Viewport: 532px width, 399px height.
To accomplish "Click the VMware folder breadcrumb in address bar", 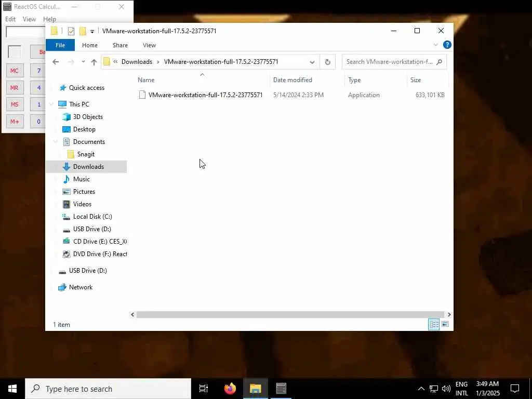I will pyautogui.click(x=221, y=62).
